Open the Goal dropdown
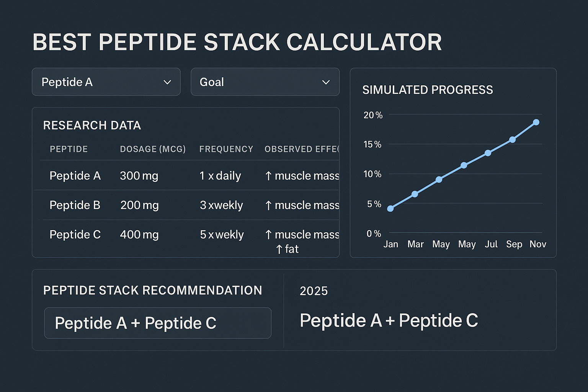Viewport: 588px width, 392px height. coord(265,82)
